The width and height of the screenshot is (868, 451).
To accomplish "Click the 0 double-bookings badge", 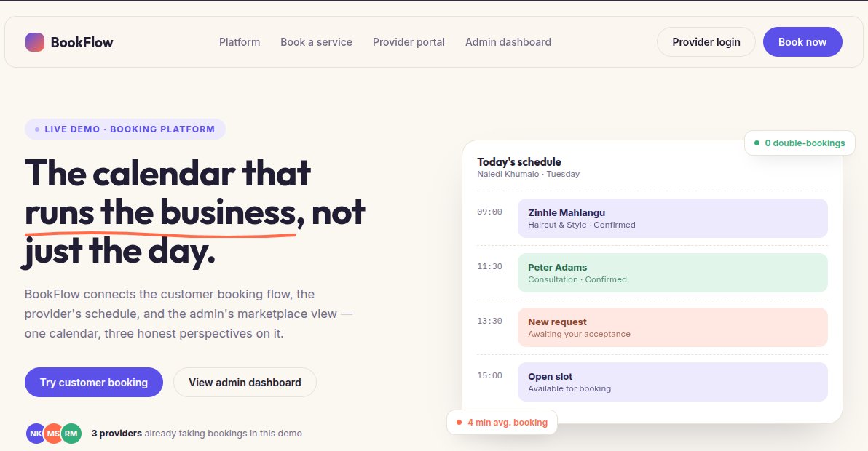I will pyautogui.click(x=800, y=143).
